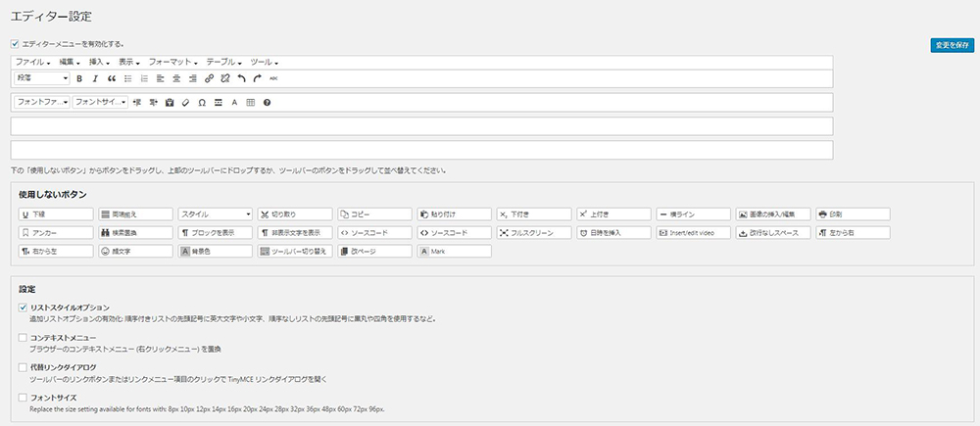Click the Bold icon in the toolbar
Screen dimensions: 980x426
coord(79,77)
